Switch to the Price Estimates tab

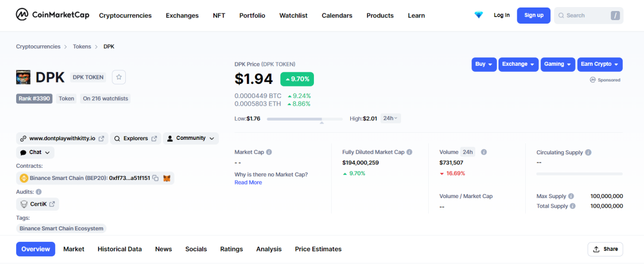point(318,249)
